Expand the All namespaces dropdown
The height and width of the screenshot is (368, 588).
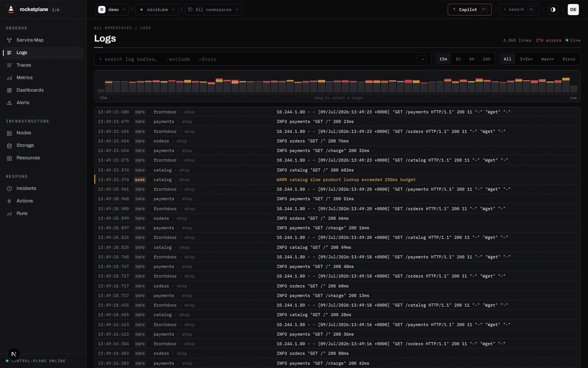(213, 10)
